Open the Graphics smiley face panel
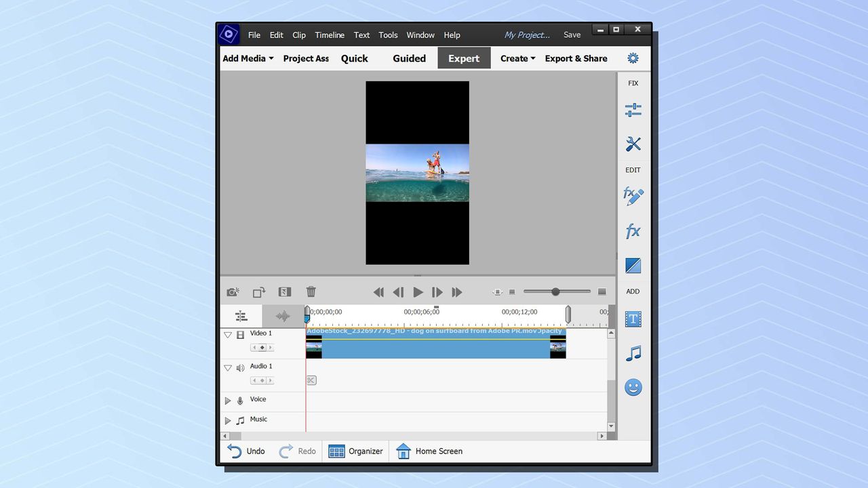Viewport: 868px width, 488px height. point(633,388)
